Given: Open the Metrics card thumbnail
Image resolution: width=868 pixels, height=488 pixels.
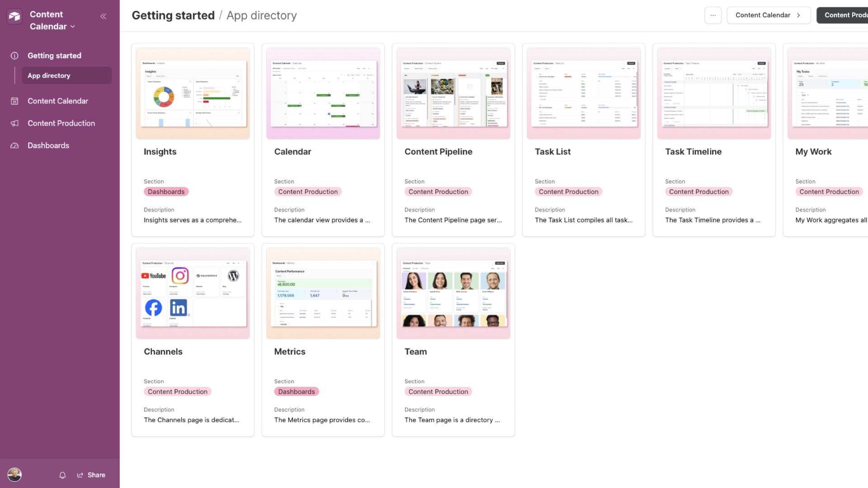Looking at the screenshot, I should 323,293.
